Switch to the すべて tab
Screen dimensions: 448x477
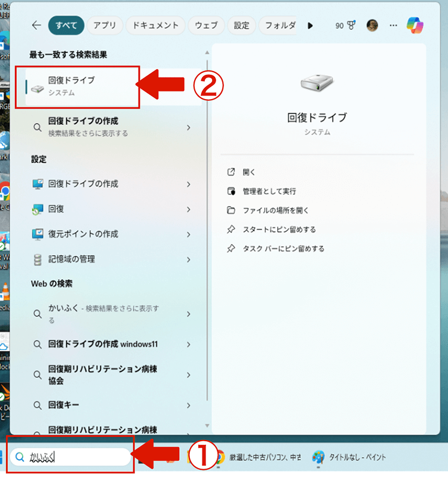click(x=66, y=25)
